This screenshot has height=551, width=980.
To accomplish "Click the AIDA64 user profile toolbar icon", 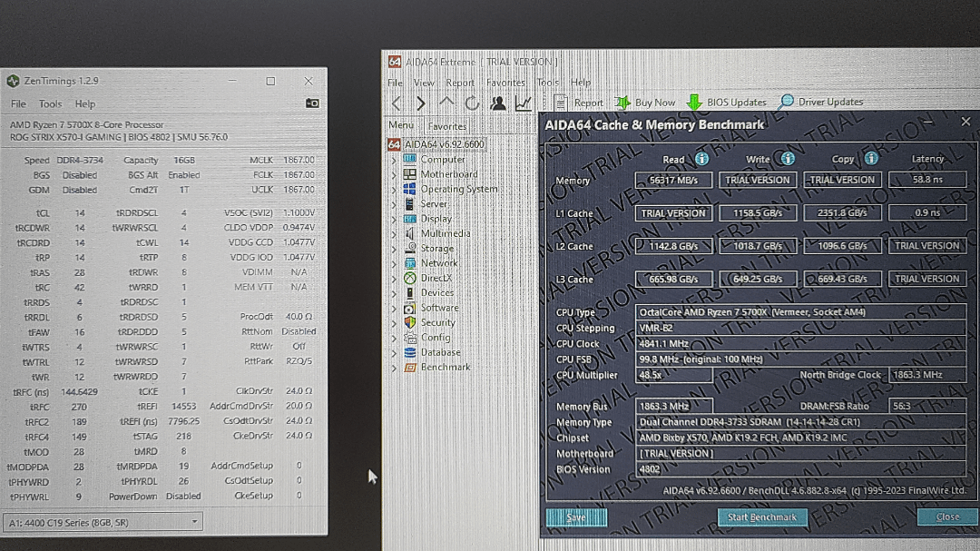I will 498,103.
